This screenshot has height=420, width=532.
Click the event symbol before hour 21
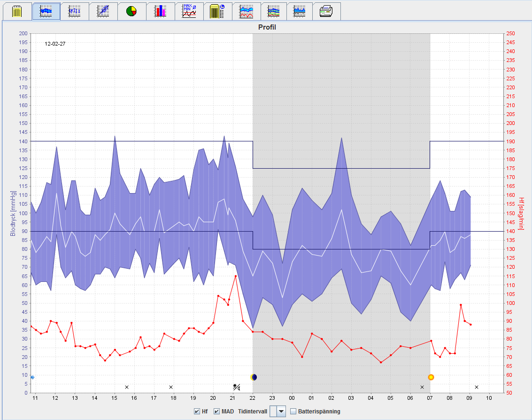(x=237, y=387)
